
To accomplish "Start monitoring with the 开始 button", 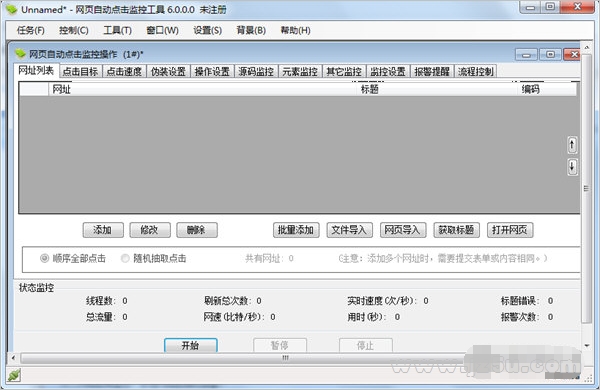I will coord(191,345).
